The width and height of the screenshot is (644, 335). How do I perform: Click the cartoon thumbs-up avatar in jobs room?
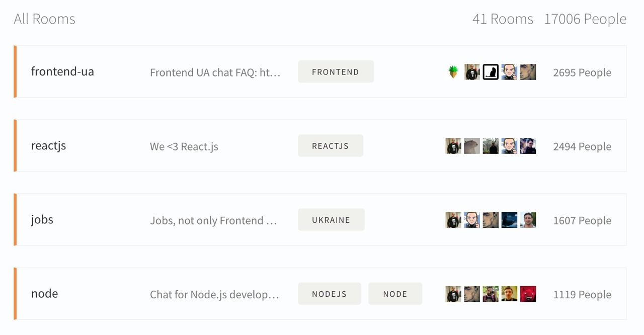(472, 220)
